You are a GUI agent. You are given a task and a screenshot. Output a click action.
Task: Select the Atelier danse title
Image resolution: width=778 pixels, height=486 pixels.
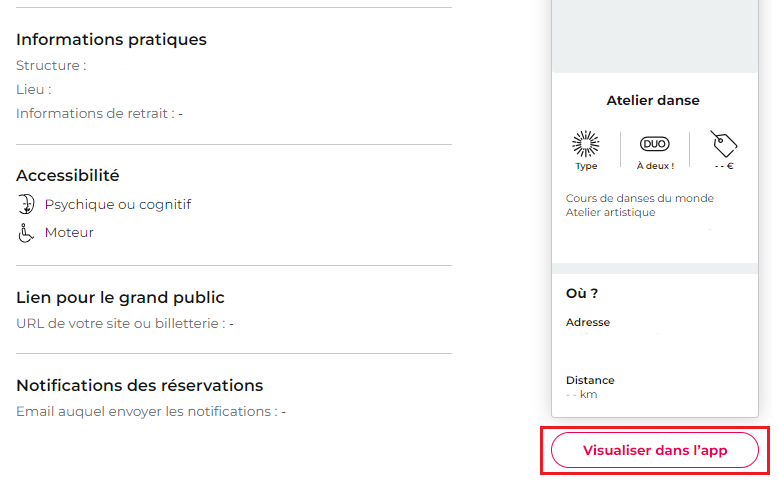pos(653,100)
